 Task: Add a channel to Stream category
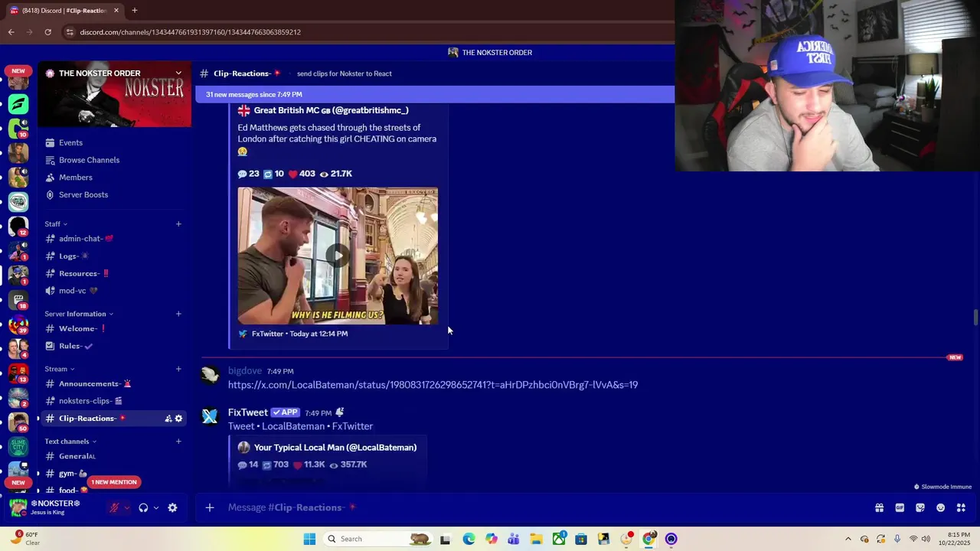pyautogui.click(x=178, y=369)
